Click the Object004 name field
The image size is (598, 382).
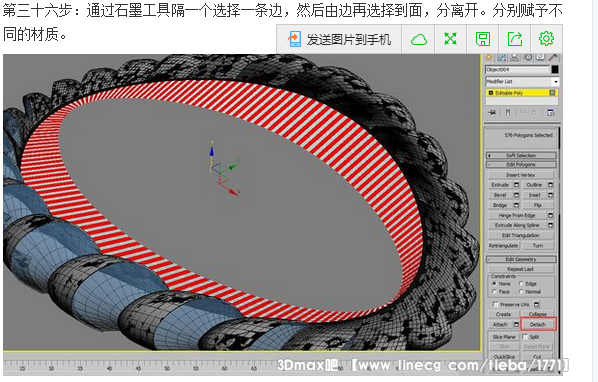click(x=517, y=69)
